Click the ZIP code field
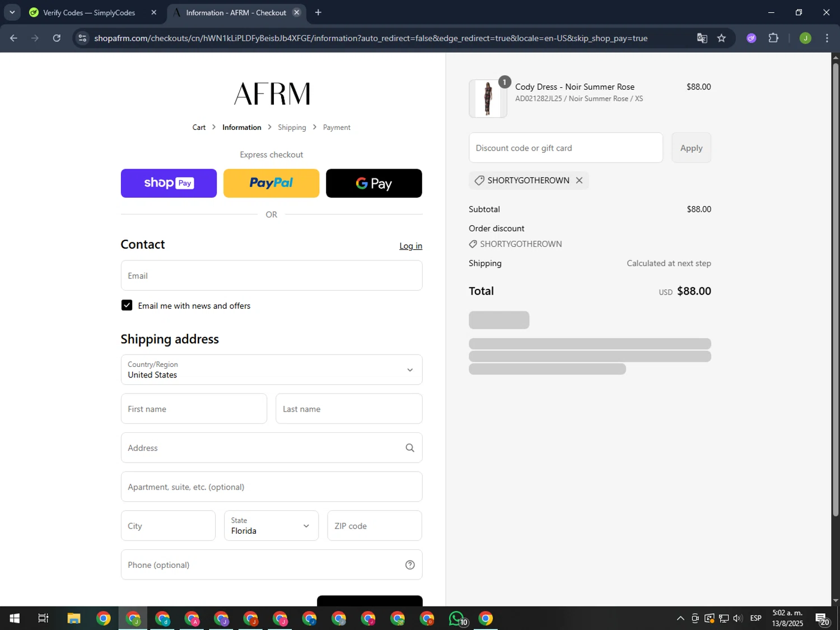Screen dimensions: 840x630 click(375, 525)
